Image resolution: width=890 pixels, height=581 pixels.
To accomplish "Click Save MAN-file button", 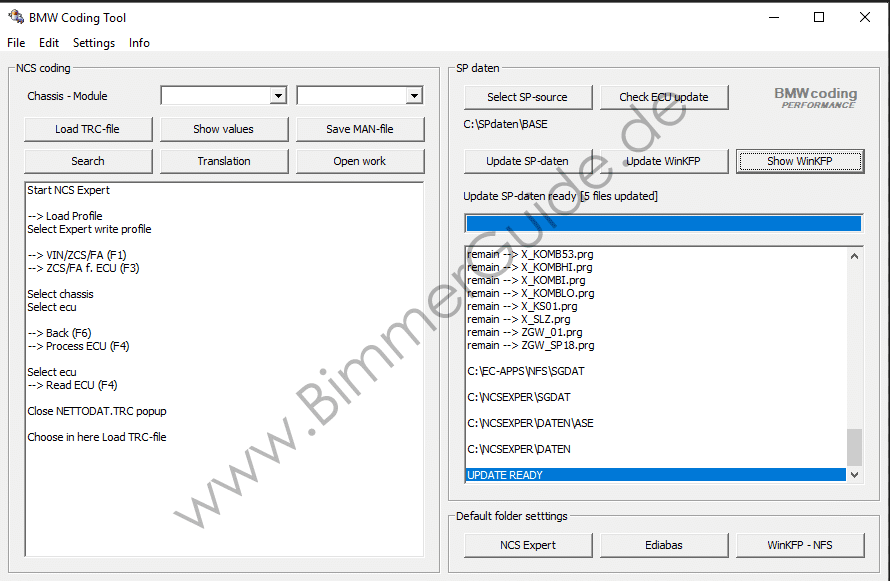I will click(360, 129).
